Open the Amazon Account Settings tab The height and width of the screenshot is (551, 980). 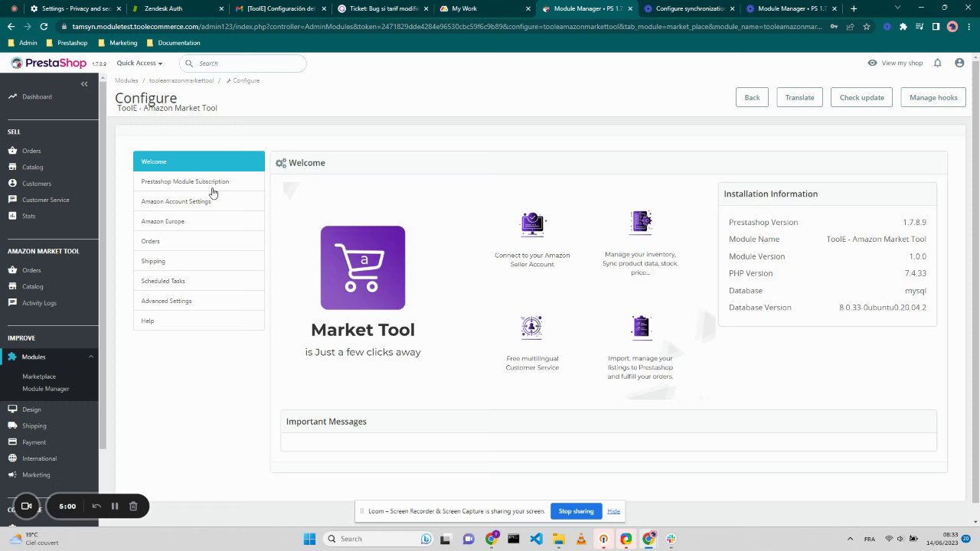point(199,201)
